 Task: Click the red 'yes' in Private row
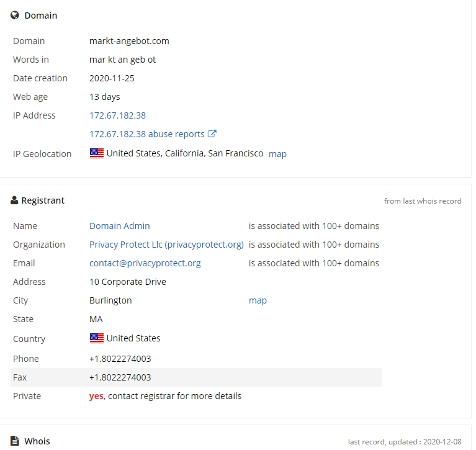[x=96, y=396]
